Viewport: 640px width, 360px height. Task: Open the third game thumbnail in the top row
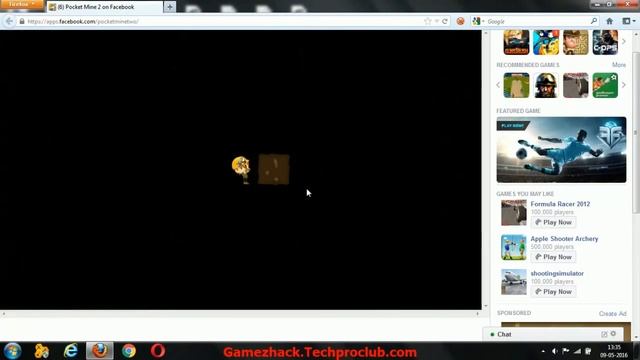point(576,42)
